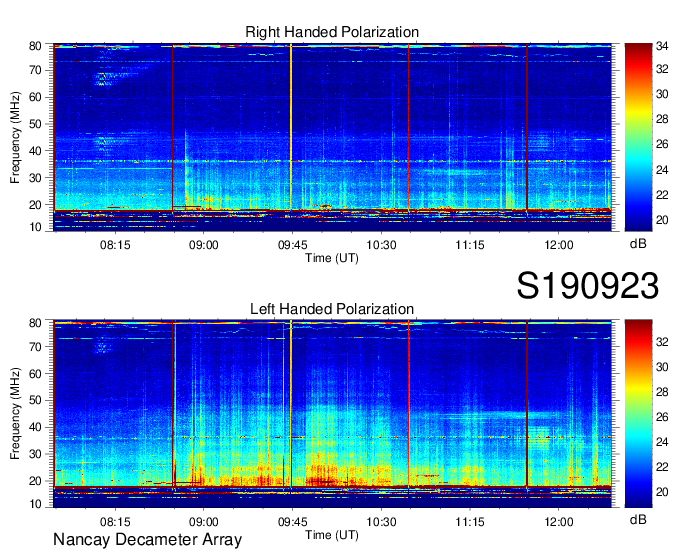Click the 09:00 tick label under the Left Handed plot
Image resolution: width=680 pixels, height=552 pixels.
[203, 521]
